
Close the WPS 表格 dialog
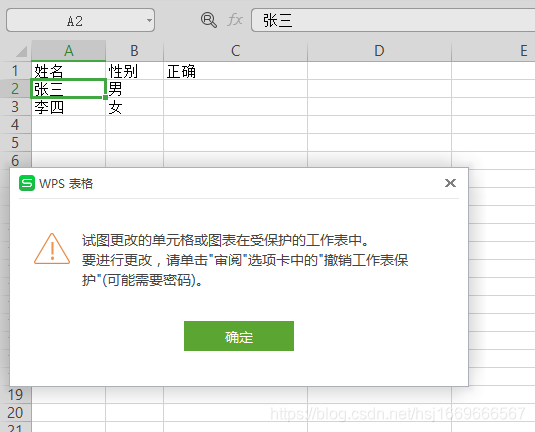tap(450, 183)
